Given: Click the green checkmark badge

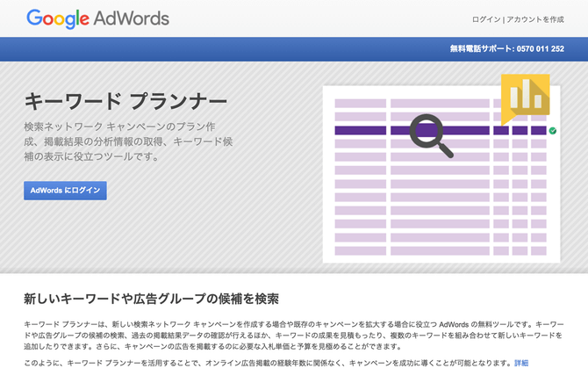Looking at the screenshot, I should coord(553,131).
